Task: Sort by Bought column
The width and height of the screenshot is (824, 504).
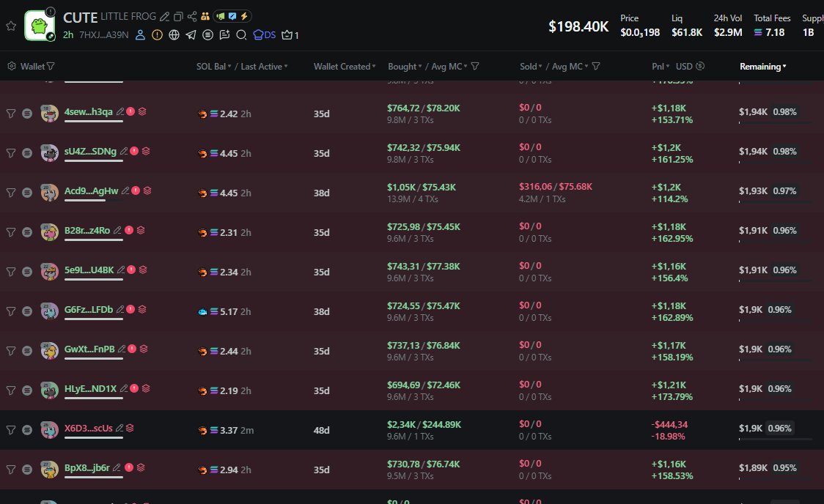Action: 405,66
